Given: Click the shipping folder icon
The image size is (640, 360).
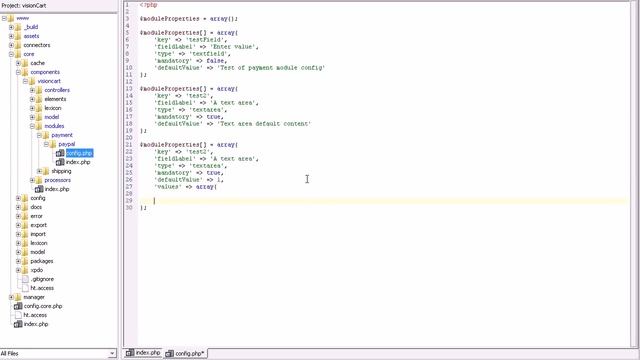Looking at the screenshot, I should coord(46,171).
